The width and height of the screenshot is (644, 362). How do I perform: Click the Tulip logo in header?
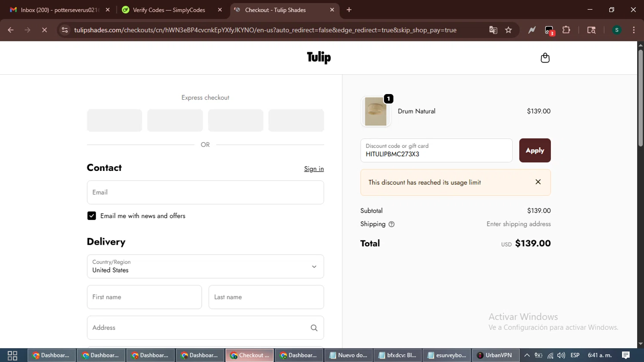click(319, 57)
